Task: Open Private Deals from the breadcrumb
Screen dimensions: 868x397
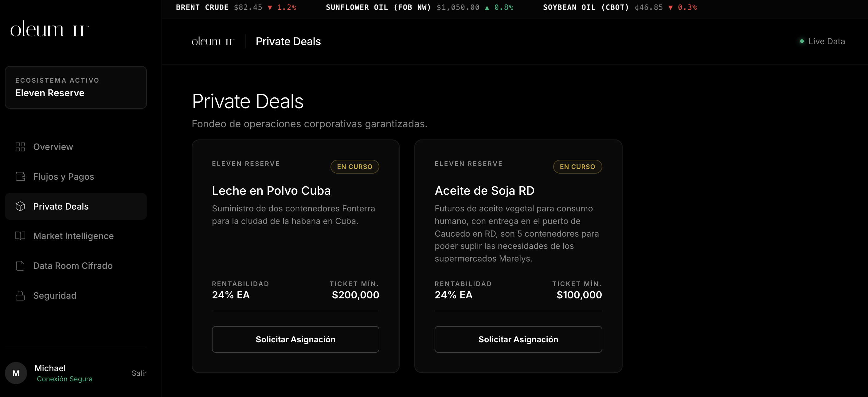Action: [288, 41]
